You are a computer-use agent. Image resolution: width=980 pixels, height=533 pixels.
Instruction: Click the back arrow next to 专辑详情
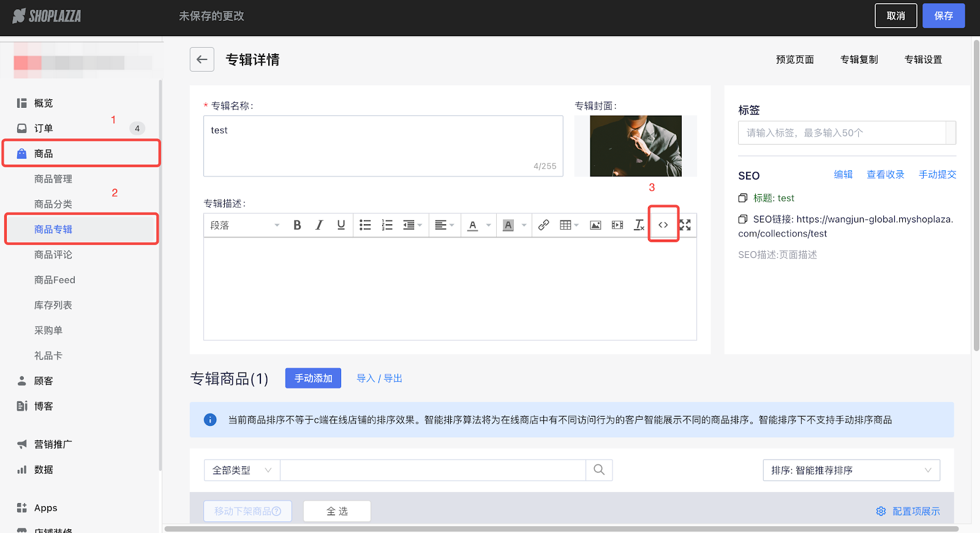[202, 59]
